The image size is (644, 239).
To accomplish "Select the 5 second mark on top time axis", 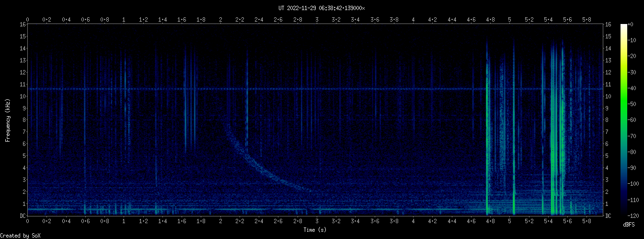I will [x=510, y=19].
